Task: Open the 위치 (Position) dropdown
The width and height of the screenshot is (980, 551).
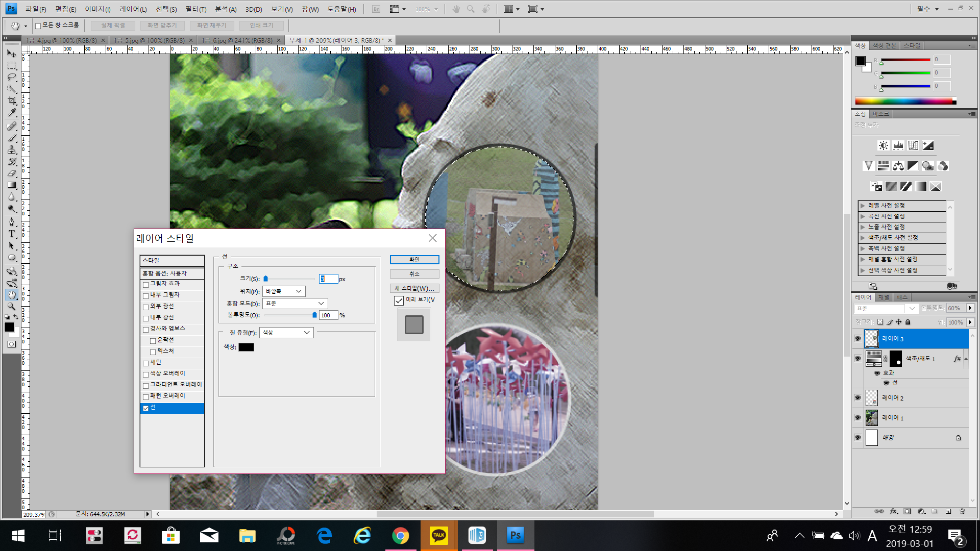Action: point(284,291)
